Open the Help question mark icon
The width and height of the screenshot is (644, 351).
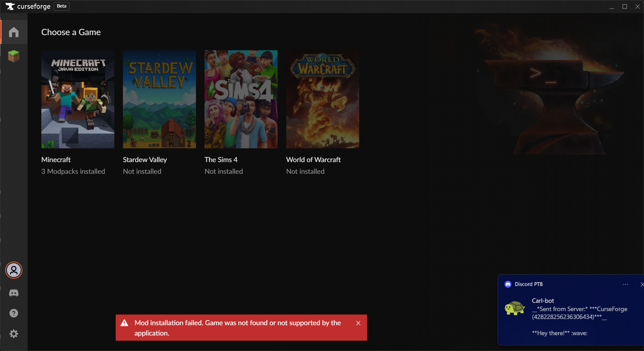[14, 313]
